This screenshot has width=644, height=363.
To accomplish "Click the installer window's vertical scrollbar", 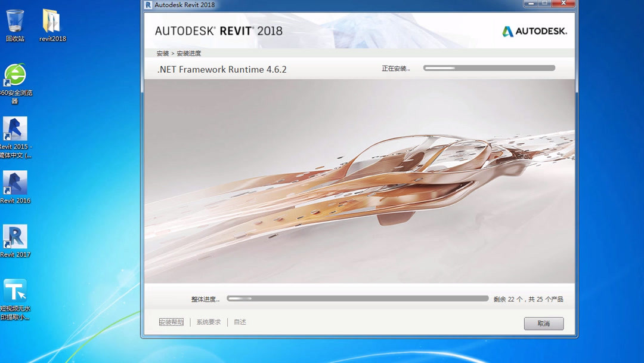I will (574, 179).
